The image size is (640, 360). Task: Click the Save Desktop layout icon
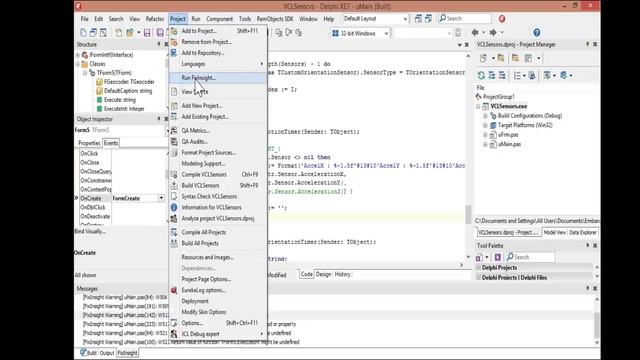[418, 19]
